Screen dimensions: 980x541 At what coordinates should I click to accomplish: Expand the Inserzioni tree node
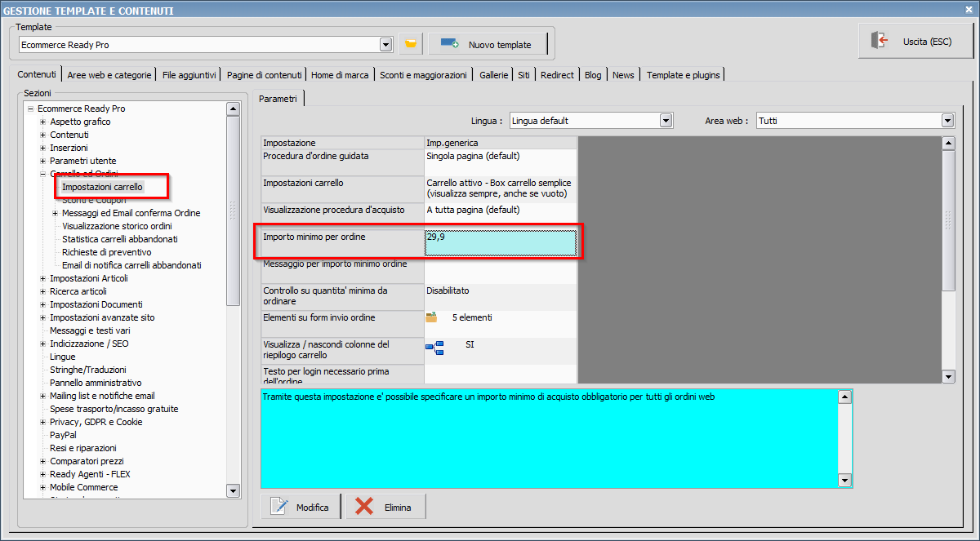42,148
